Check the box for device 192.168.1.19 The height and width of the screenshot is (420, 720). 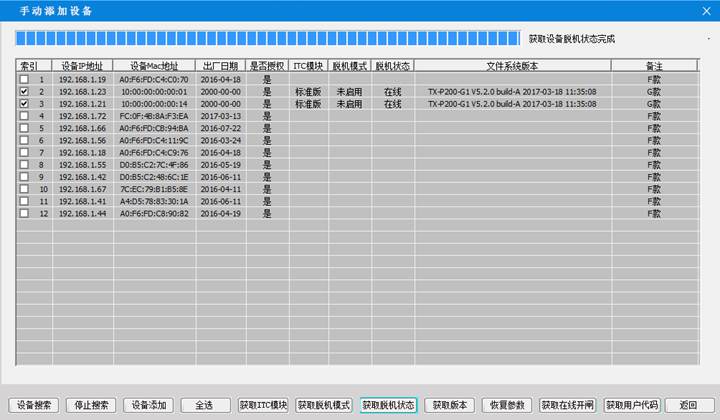coord(23,78)
